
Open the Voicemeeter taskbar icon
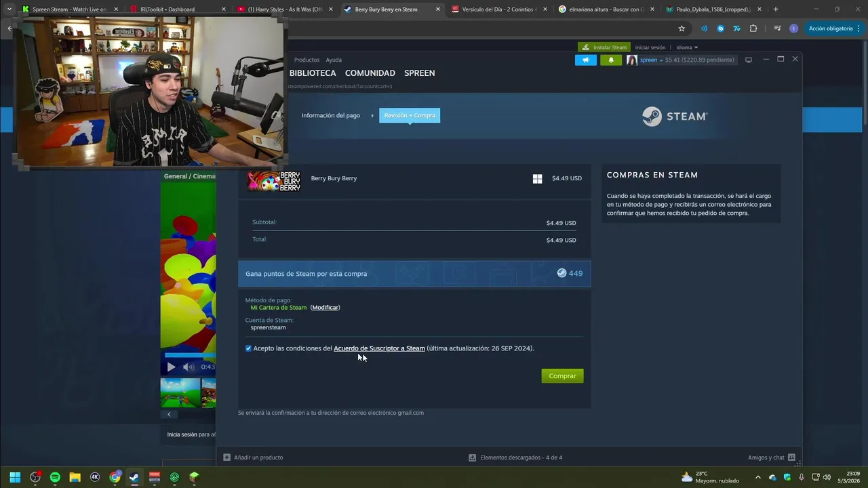click(x=155, y=477)
